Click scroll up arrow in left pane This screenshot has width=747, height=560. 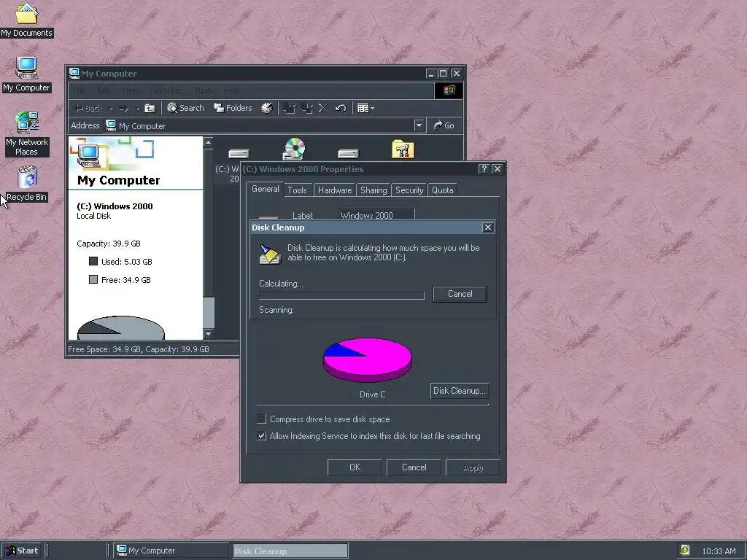(x=208, y=142)
